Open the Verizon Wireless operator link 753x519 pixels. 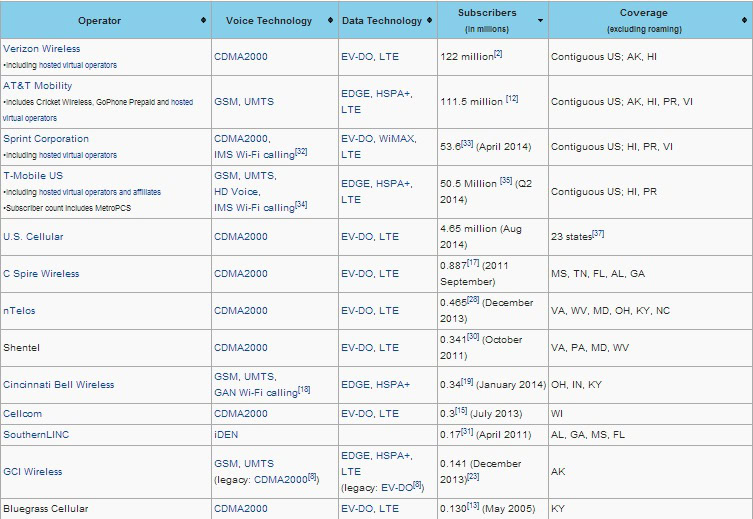pos(42,48)
